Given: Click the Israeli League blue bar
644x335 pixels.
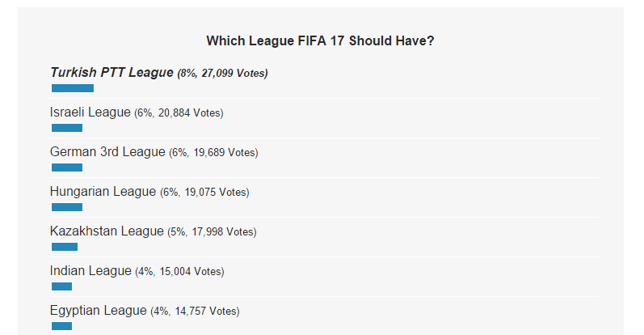Looking at the screenshot, I should [x=67, y=128].
